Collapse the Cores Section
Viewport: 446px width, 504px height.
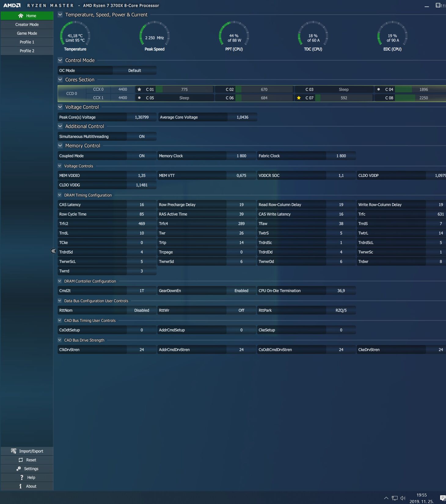coord(60,79)
